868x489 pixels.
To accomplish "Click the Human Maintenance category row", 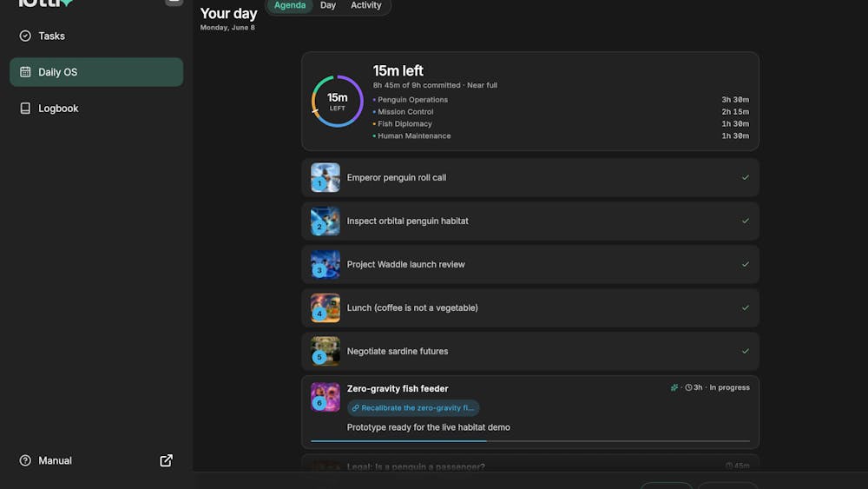I will pos(560,136).
